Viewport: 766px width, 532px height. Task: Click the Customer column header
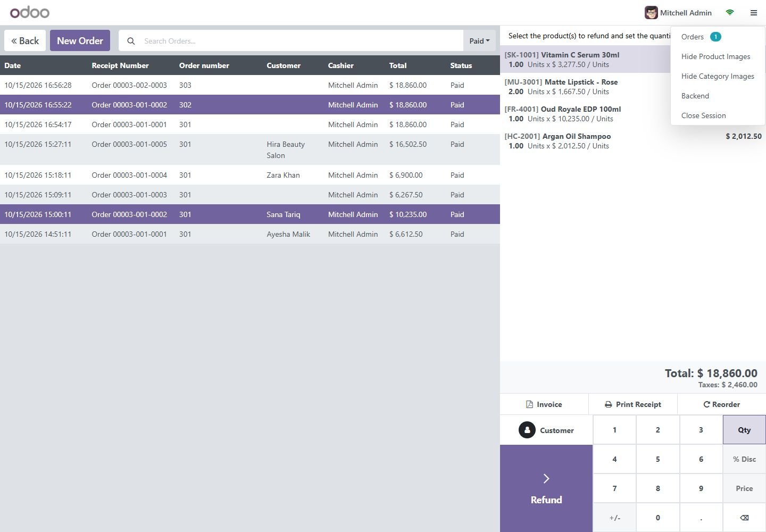(284, 65)
